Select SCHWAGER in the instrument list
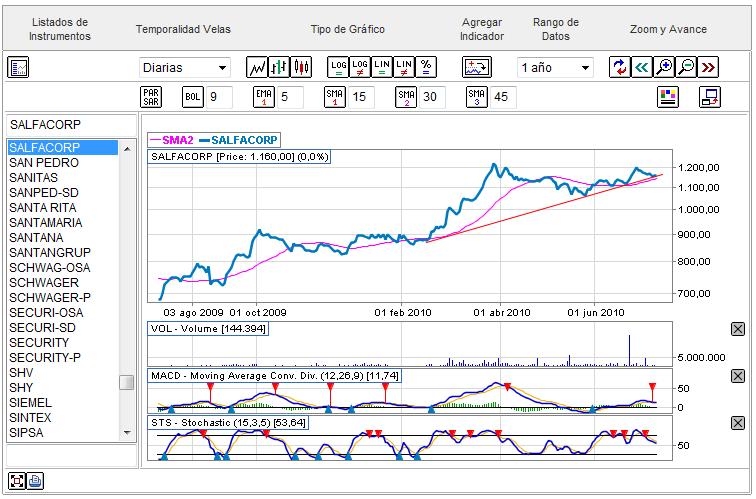756x499 pixels. [x=63, y=283]
